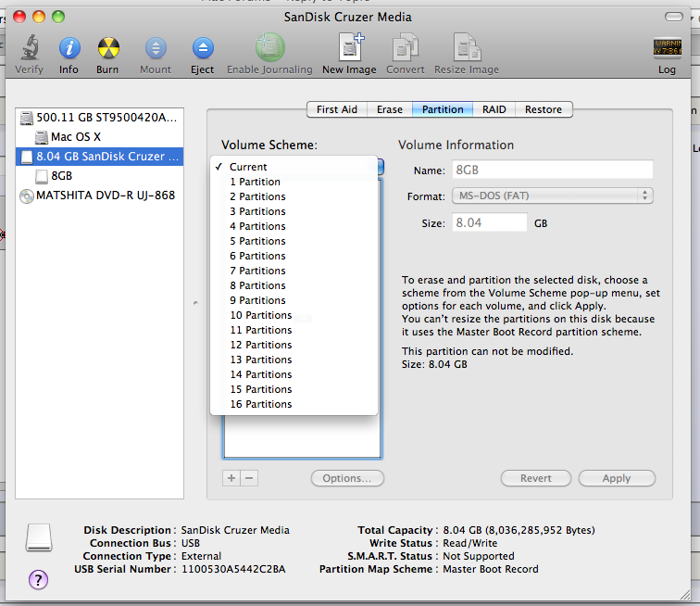Click the Size field showing 8.04
The height and width of the screenshot is (606, 700).
[x=490, y=222]
